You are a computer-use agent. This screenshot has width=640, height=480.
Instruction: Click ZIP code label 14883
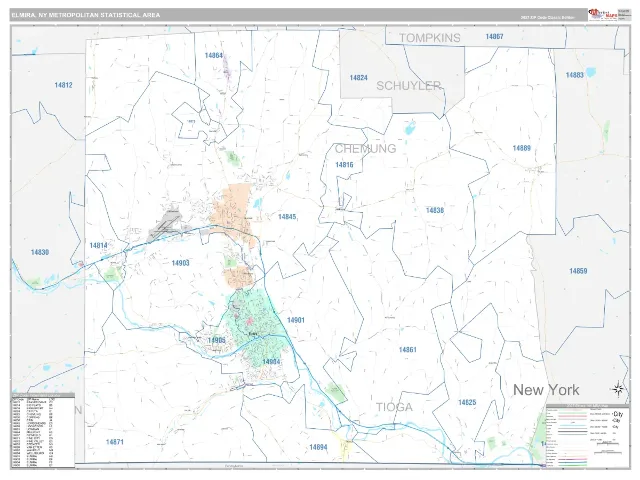[574, 75]
